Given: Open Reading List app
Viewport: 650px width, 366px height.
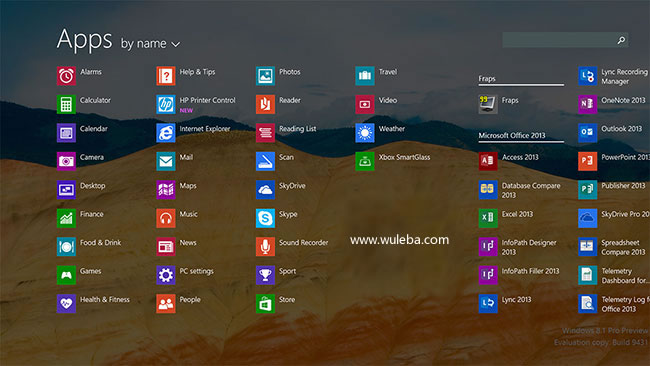Looking at the screenshot, I should coord(265,133).
